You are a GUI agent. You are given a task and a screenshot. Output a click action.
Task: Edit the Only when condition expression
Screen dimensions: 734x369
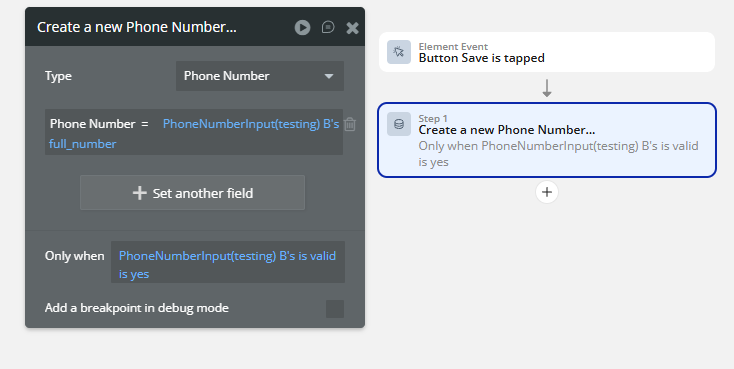point(228,262)
